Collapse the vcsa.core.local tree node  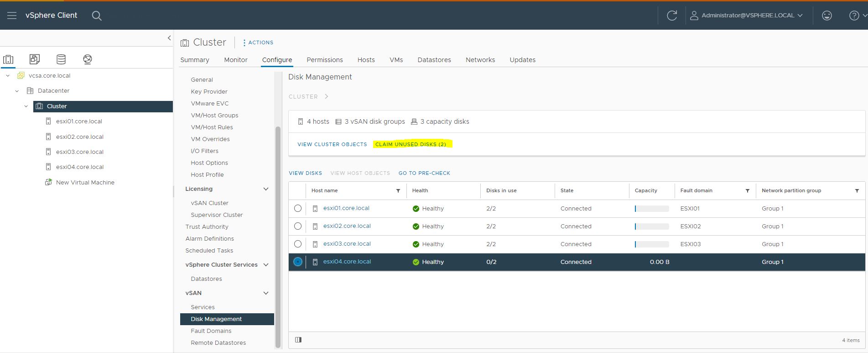[8, 76]
